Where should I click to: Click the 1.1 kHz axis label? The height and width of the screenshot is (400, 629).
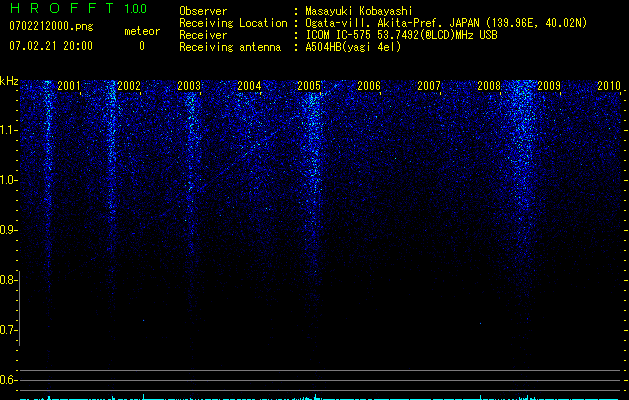[x=8, y=130]
